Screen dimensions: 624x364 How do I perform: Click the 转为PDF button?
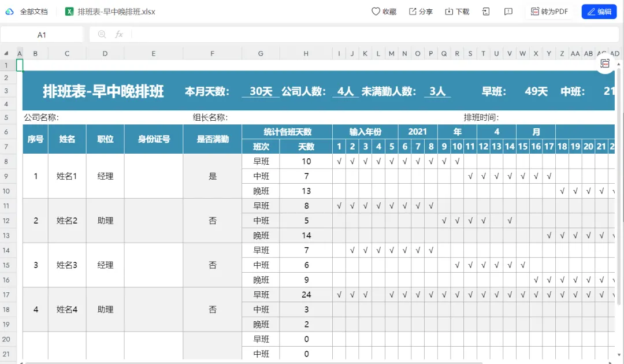549,12
